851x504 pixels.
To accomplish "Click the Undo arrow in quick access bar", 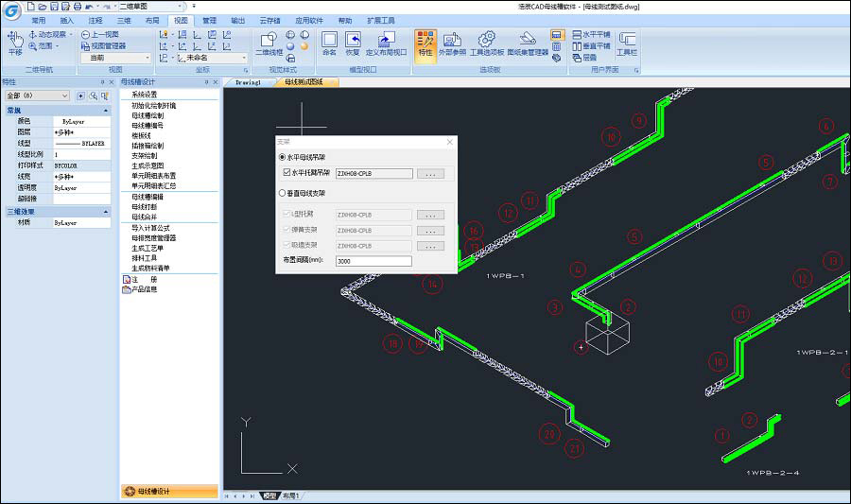I will [89, 7].
